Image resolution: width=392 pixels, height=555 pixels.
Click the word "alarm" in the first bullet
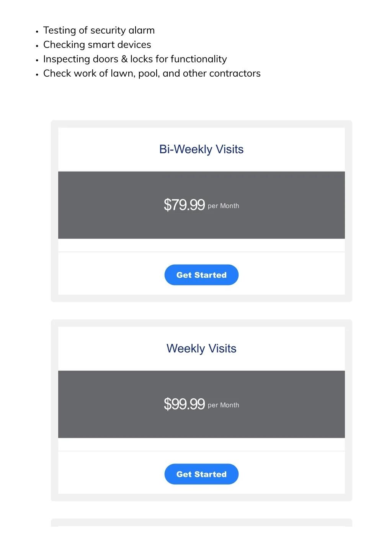142,30
